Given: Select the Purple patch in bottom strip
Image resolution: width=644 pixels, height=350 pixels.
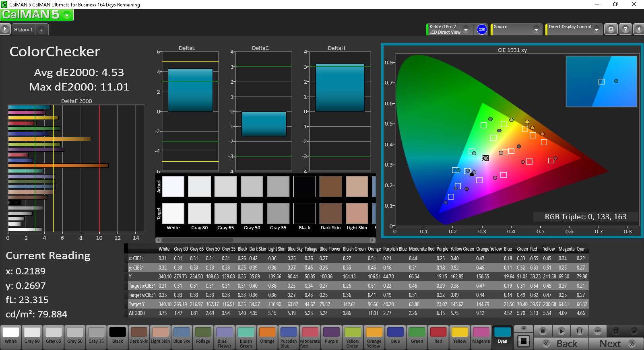Looking at the screenshot, I should (x=331, y=337).
